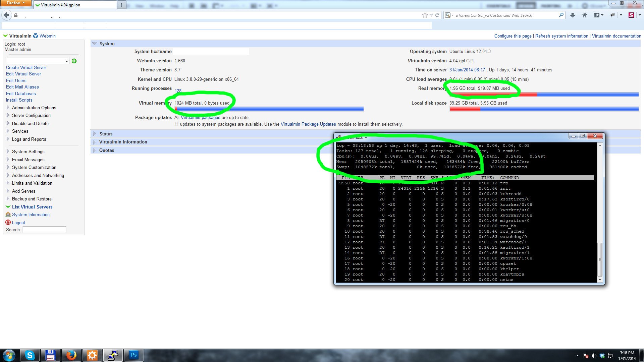Click the reload page icon in address bar
Viewport: 644px width, 362px height.
[x=437, y=15]
